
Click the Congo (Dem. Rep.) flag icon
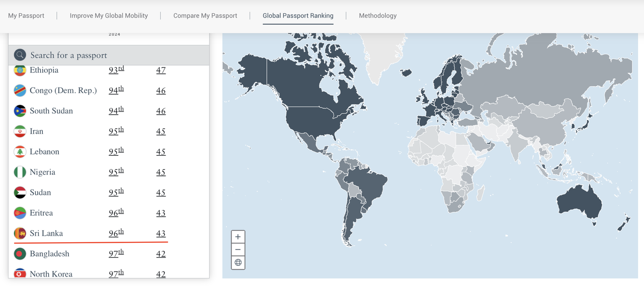pyautogui.click(x=20, y=90)
